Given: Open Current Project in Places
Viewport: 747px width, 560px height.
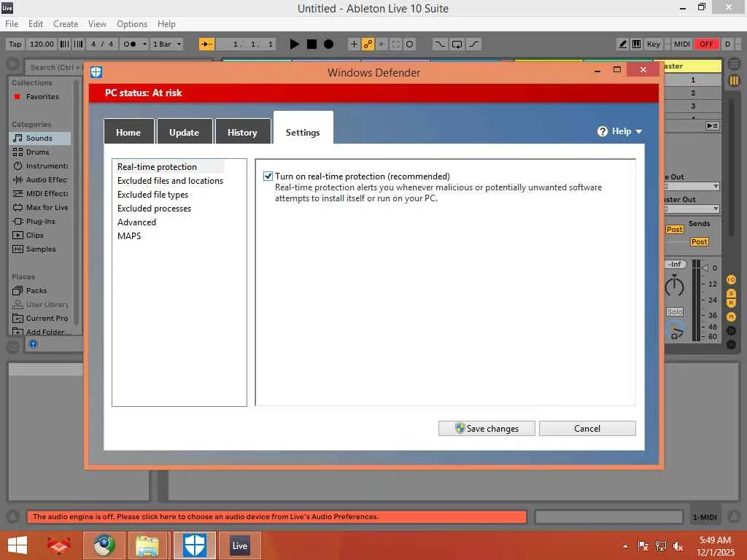Looking at the screenshot, I should click(x=40, y=318).
